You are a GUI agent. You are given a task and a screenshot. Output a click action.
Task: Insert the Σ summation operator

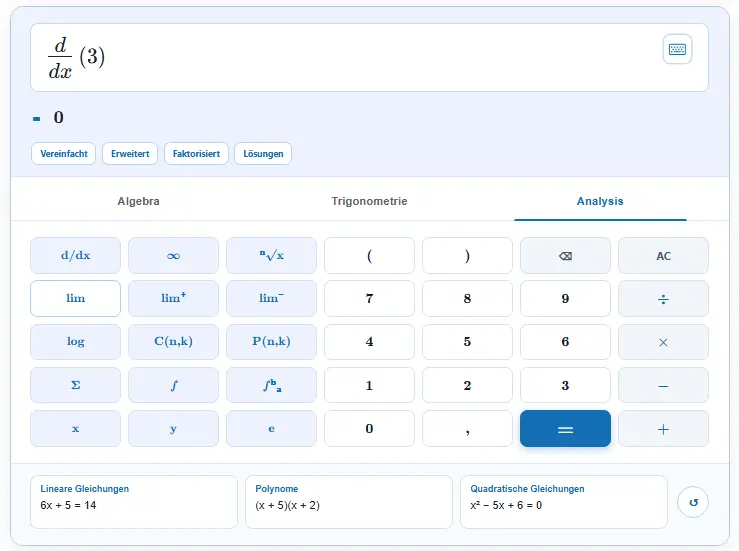coord(75,385)
